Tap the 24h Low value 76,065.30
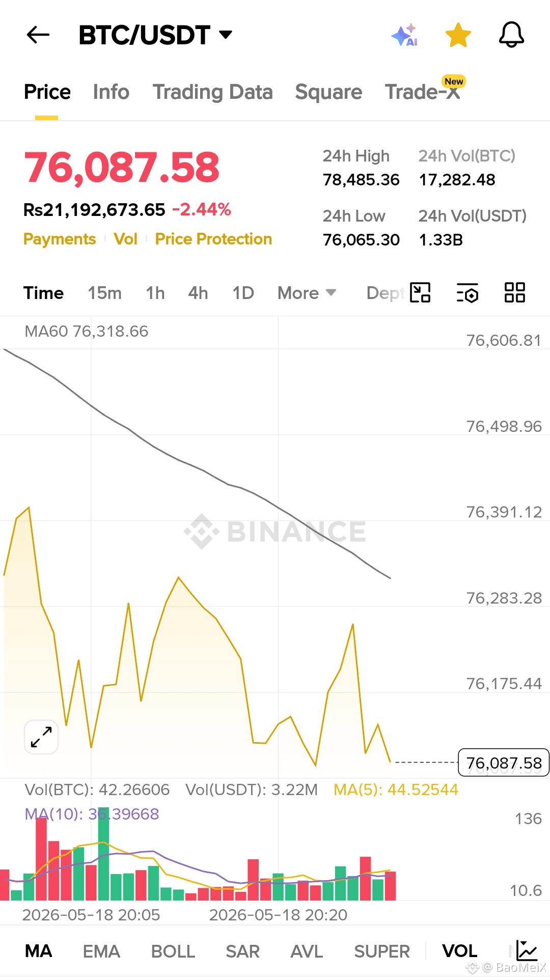The image size is (550, 980). coord(361,240)
